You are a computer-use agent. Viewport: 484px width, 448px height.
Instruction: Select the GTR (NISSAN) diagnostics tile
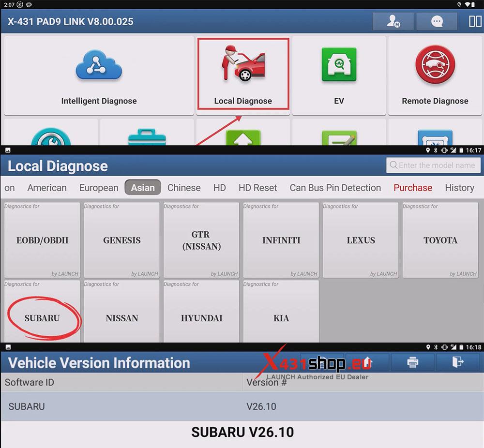(x=201, y=240)
